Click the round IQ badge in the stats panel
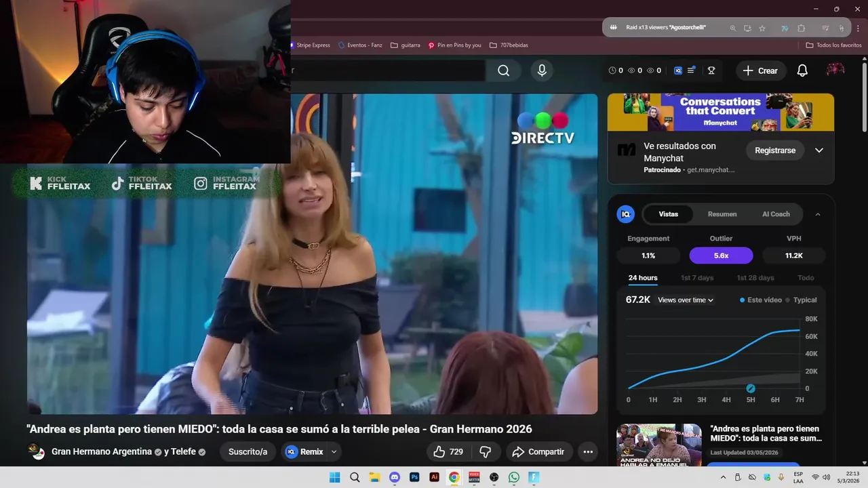The image size is (868, 488). point(625,214)
